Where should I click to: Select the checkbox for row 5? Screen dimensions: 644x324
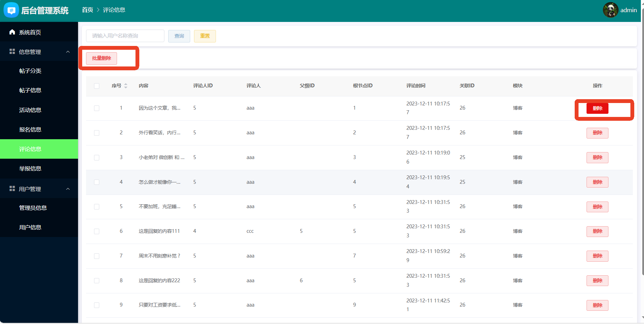coord(97,207)
